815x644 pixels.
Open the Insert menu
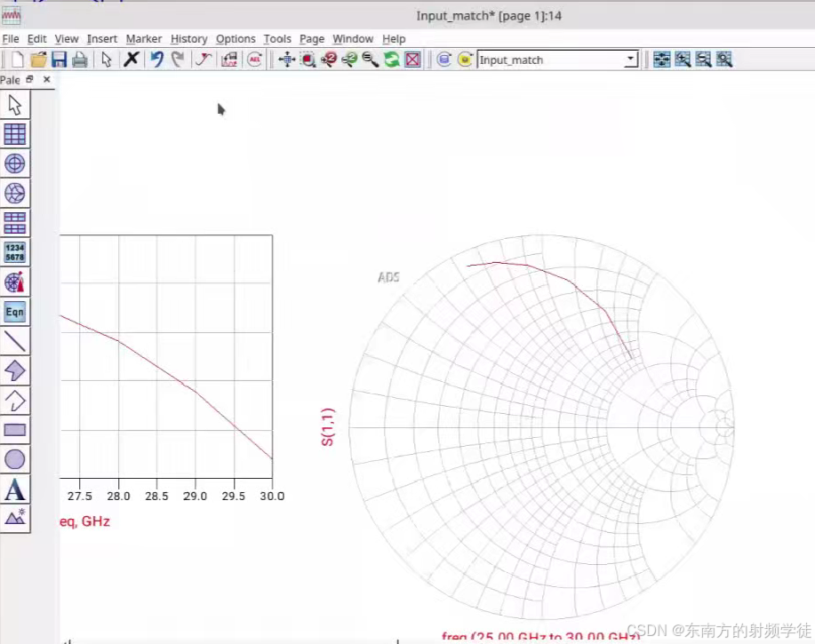102,39
